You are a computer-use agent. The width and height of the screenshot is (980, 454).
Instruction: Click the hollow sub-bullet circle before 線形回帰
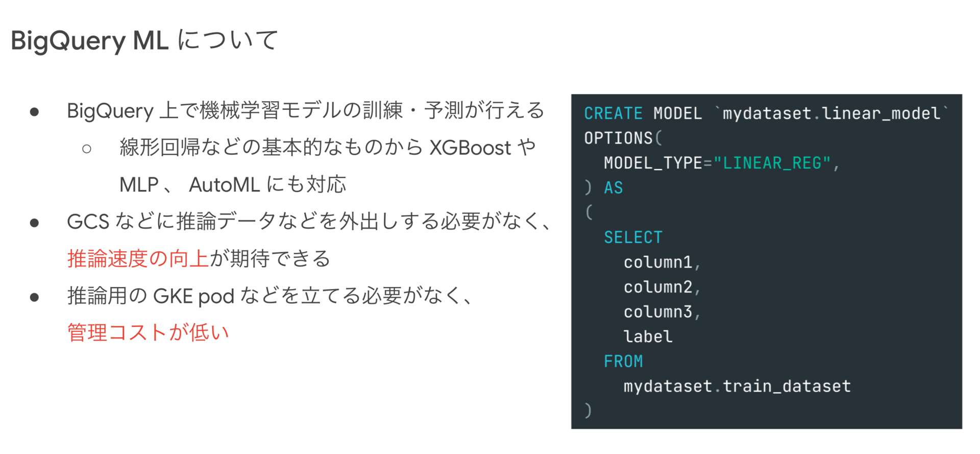coord(87,149)
